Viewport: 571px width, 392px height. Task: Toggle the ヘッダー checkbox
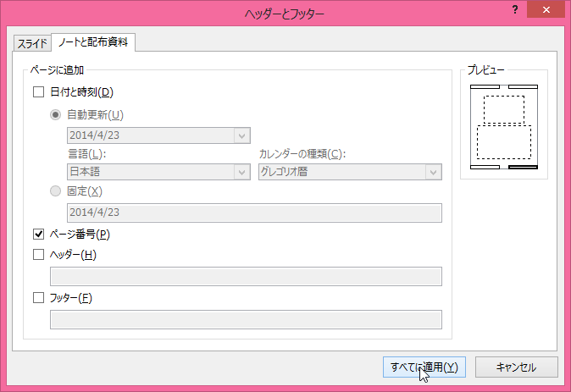coord(37,254)
